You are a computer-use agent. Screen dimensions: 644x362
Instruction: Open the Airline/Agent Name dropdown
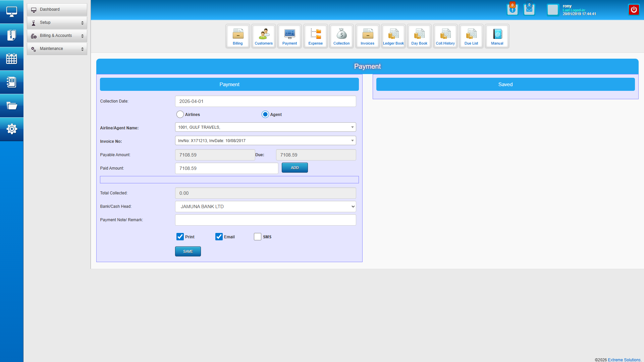(x=265, y=127)
